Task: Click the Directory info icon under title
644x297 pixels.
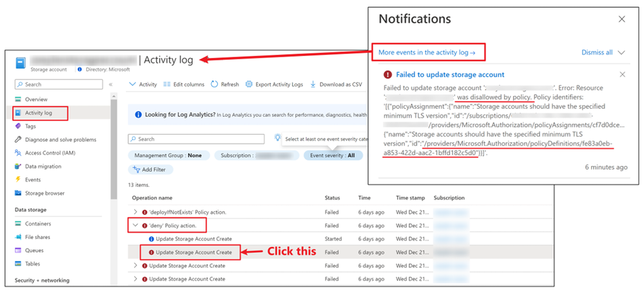Action: point(80,70)
